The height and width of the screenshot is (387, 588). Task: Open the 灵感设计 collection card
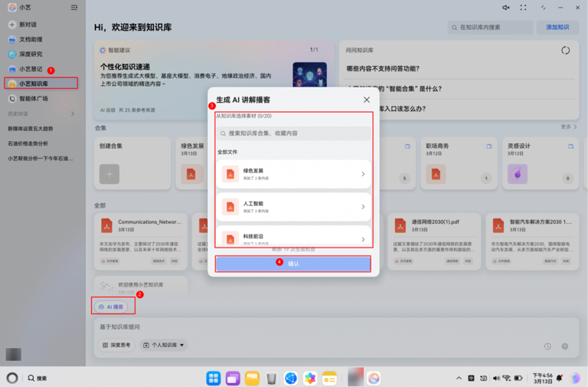coord(541,163)
